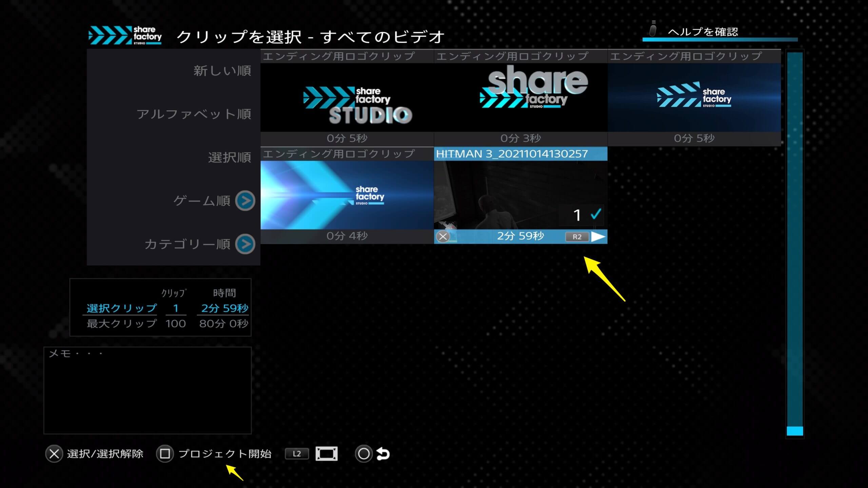Open the ヘルプを確認 help prompt
The image size is (868, 488).
coord(703,32)
